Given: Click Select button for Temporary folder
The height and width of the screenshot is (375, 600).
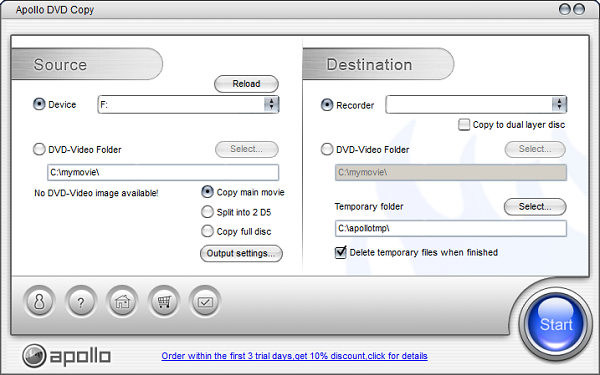Looking at the screenshot, I should (535, 207).
